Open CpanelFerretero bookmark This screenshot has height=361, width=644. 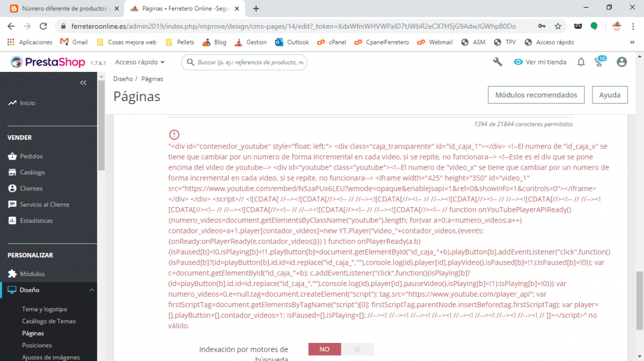pos(382,42)
